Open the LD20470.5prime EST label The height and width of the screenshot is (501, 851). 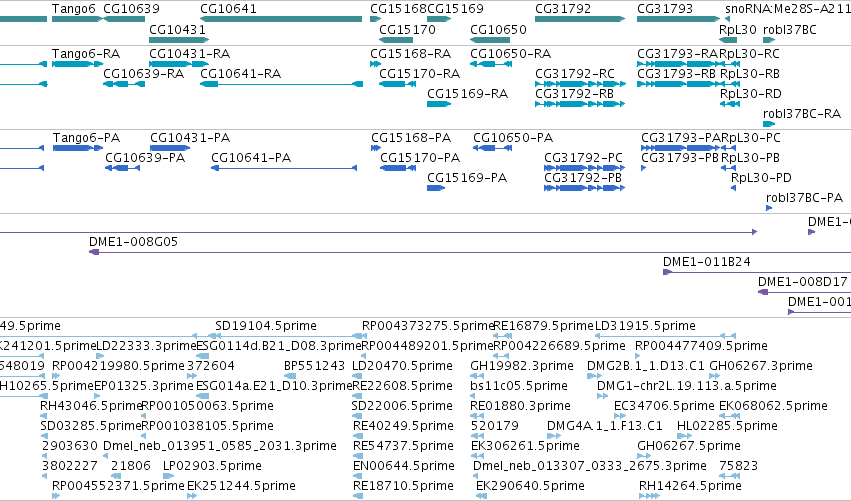coord(402,366)
